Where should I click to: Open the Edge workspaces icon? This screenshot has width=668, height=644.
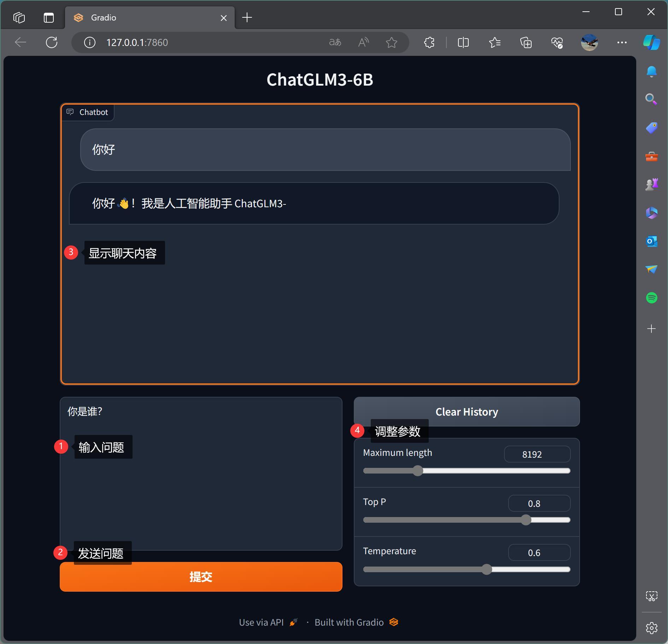click(19, 17)
